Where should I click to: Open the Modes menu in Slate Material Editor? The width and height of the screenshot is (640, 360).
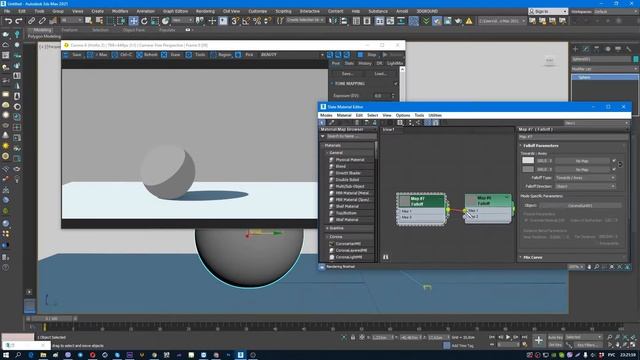pos(326,116)
